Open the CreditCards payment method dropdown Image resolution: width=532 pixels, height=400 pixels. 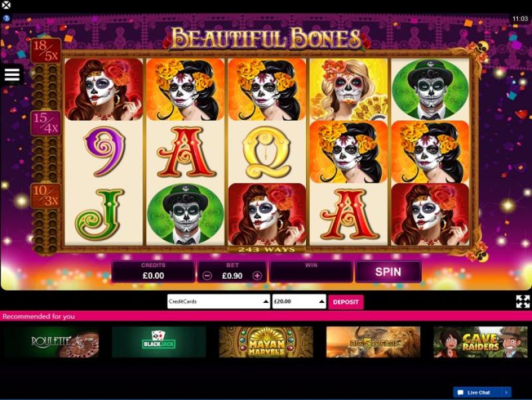pos(219,301)
